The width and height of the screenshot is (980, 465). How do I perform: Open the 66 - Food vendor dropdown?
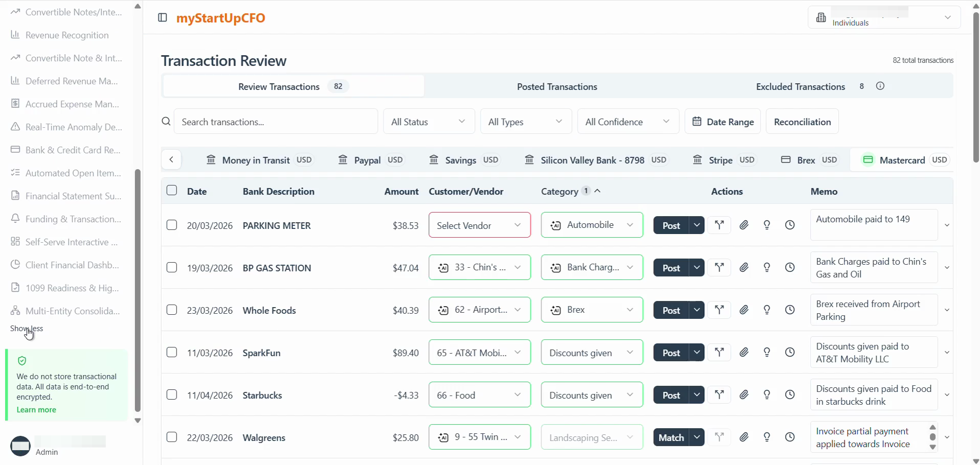pyautogui.click(x=480, y=394)
